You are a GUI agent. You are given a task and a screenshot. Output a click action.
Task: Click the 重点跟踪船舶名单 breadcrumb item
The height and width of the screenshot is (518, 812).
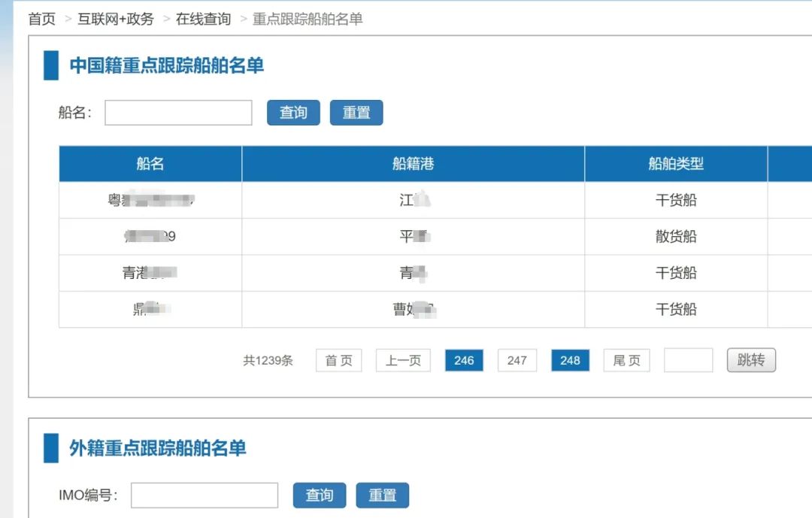click(308, 19)
